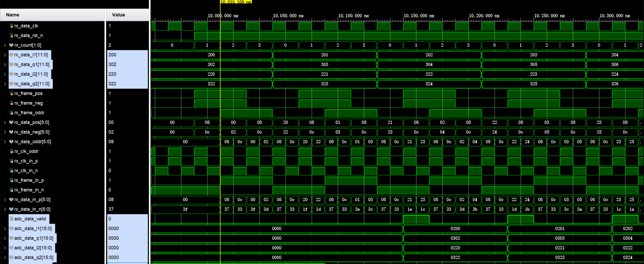Viewport: 644px width, 264px height.
Task: Expand the rx_data_in_n[5:0] bus
Action: pyautogui.click(x=5, y=209)
